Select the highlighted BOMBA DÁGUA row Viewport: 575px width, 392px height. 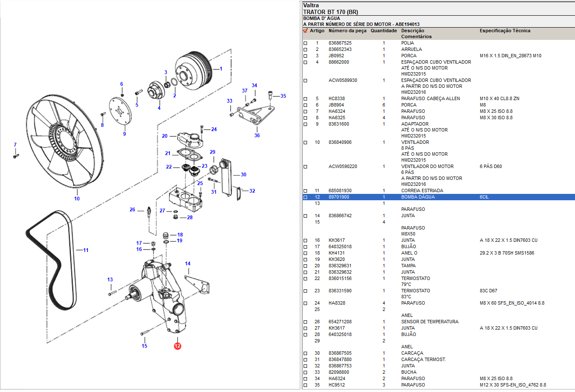tap(418, 197)
